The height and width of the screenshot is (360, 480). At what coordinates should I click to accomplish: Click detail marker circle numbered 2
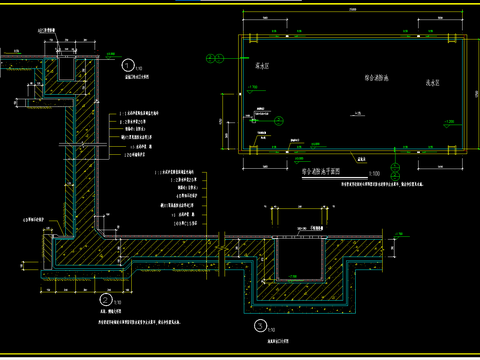tap(106, 300)
